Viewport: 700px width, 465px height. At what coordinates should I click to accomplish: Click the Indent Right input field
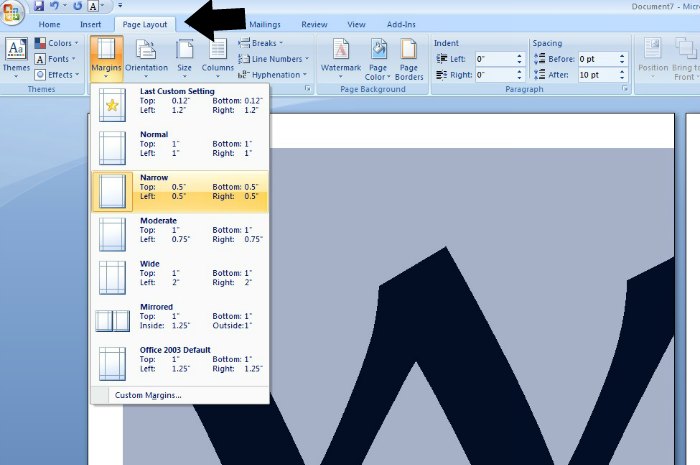(x=495, y=75)
